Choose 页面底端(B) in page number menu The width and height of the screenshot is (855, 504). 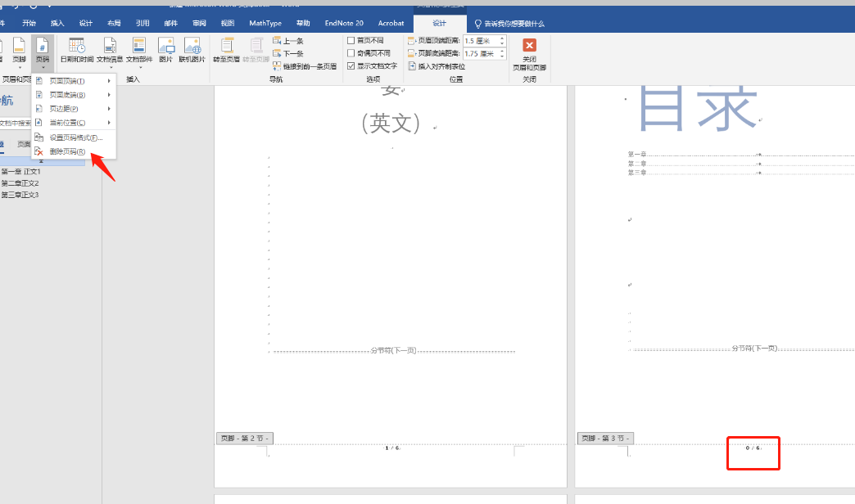tap(74, 95)
